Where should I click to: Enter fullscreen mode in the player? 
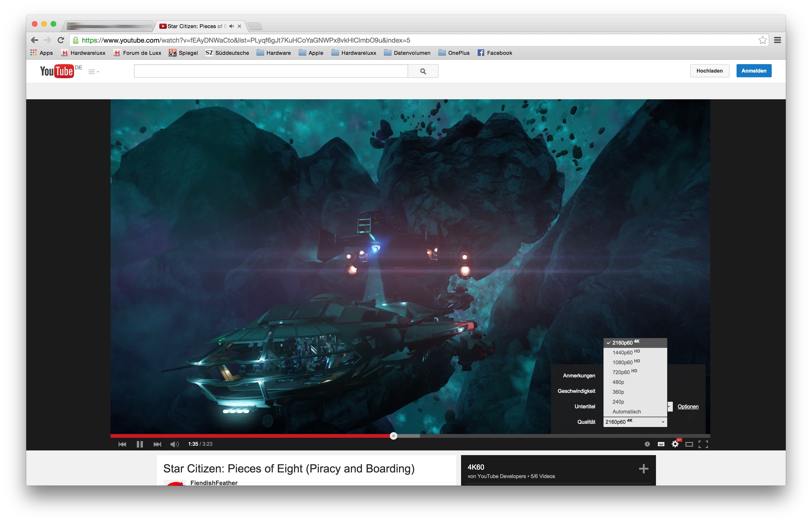click(x=703, y=444)
